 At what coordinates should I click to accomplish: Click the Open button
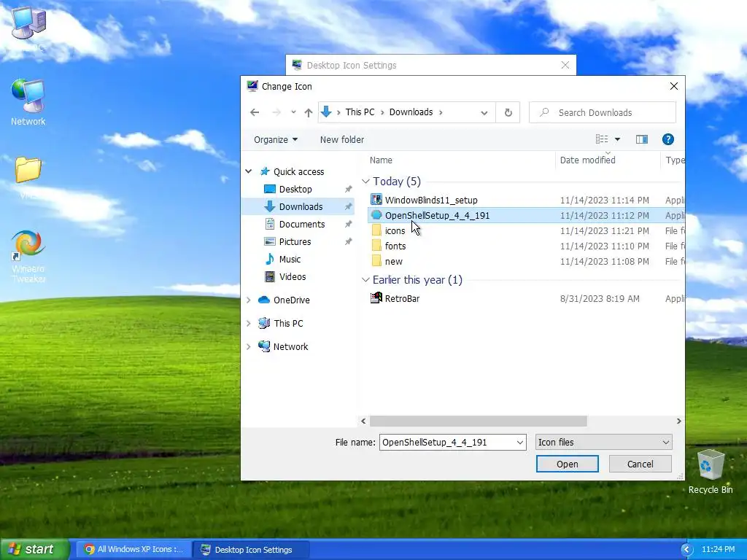click(567, 464)
